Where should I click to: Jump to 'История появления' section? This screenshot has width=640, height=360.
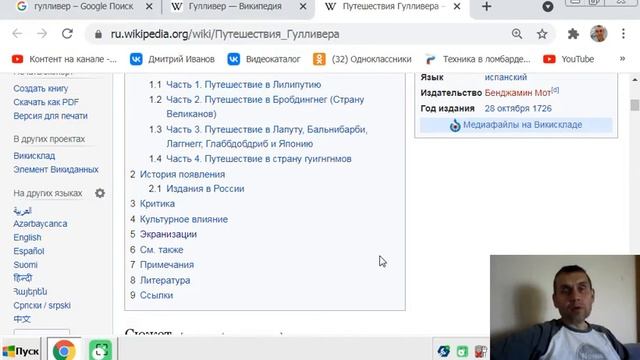coord(182,174)
